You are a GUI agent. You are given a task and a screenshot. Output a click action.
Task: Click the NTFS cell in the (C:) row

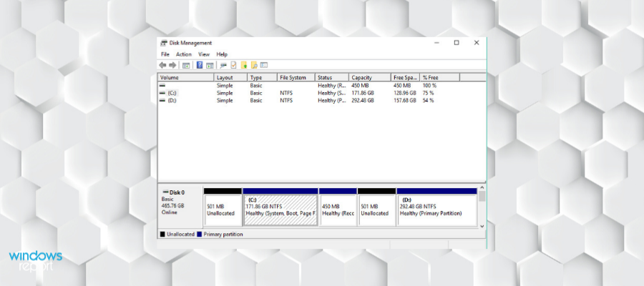[286, 93]
